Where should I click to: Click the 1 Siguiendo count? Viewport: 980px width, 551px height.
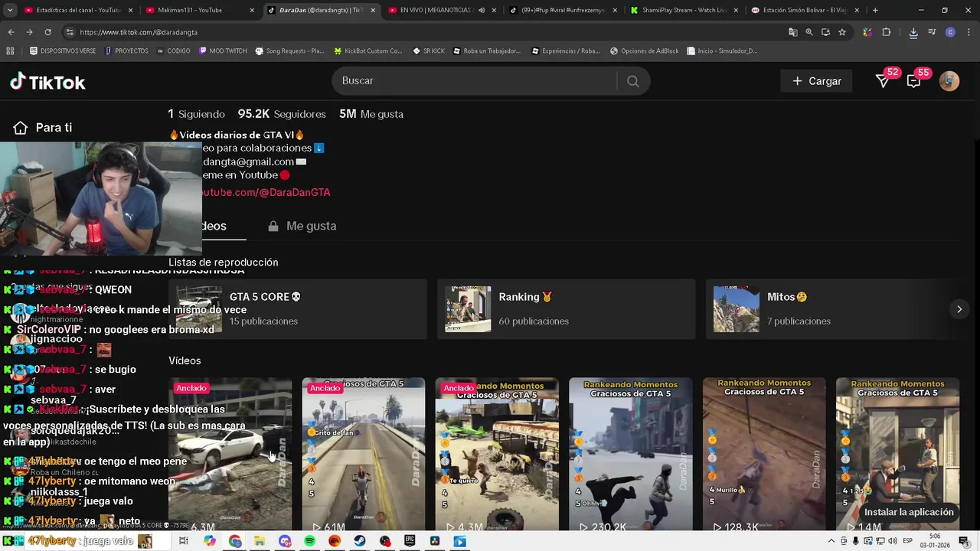coord(197,114)
